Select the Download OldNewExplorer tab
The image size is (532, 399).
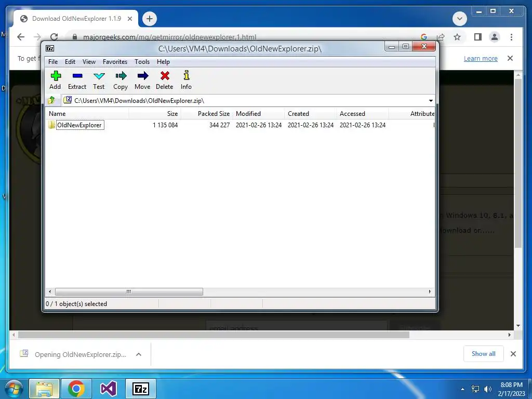coord(76,19)
